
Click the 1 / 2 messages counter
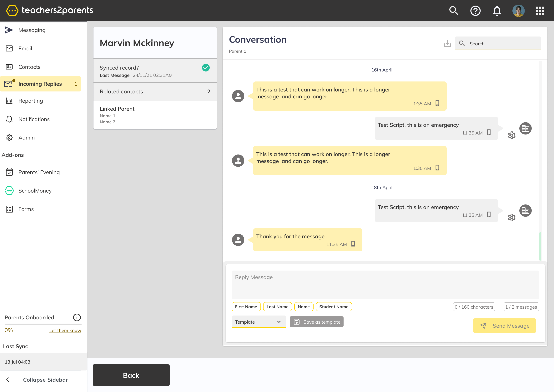pos(521,307)
